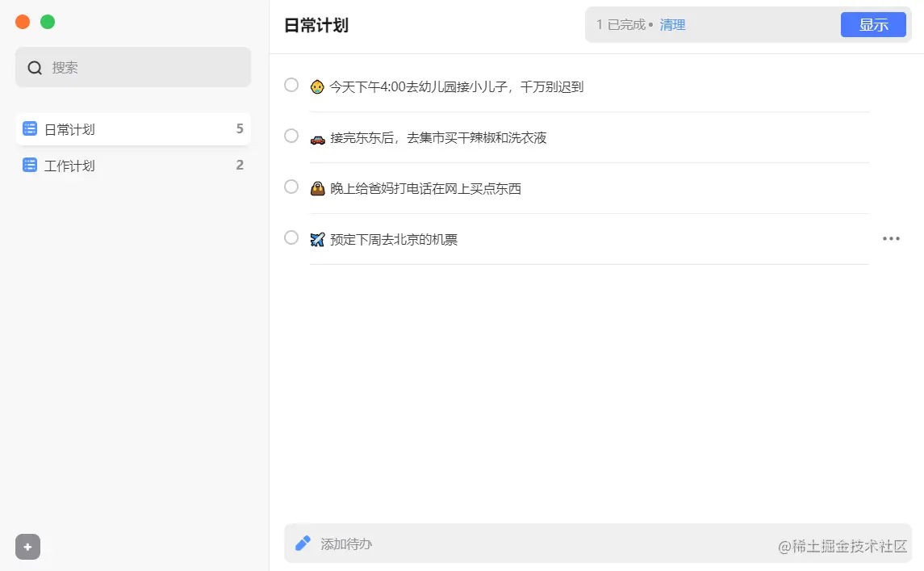
Task: Click the search magnifier icon
Action: pos(35,68)
